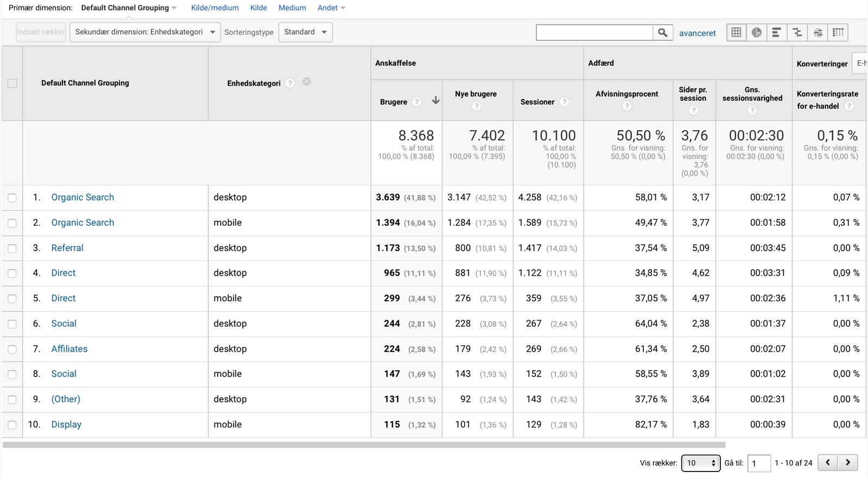
Task: Tick checkbox for (Other) desktop row
Action: coord(12,400)
